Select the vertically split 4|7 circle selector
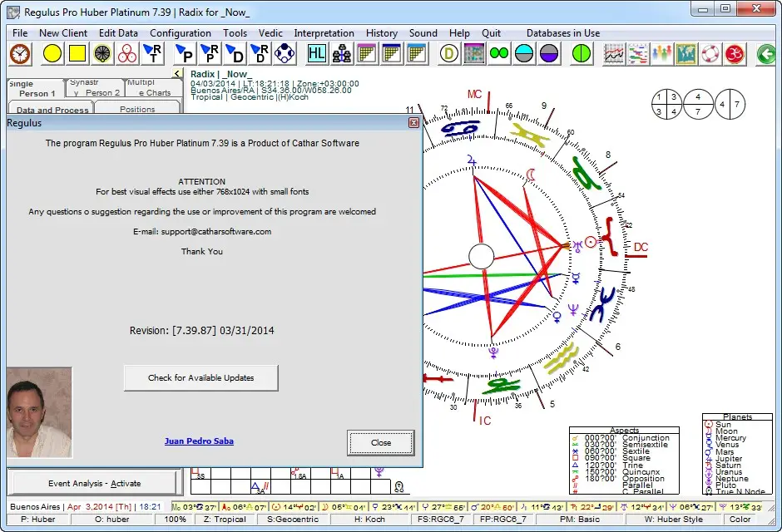Screen dimensions: 782x532 [730, 105]
